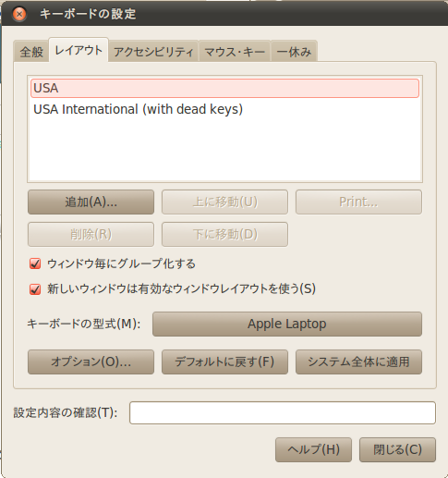Close the keyboard settings window via red X
Image resolution: width=448 pixels, height=478 pixels.
pyautogui.click(x=19, y=14)
